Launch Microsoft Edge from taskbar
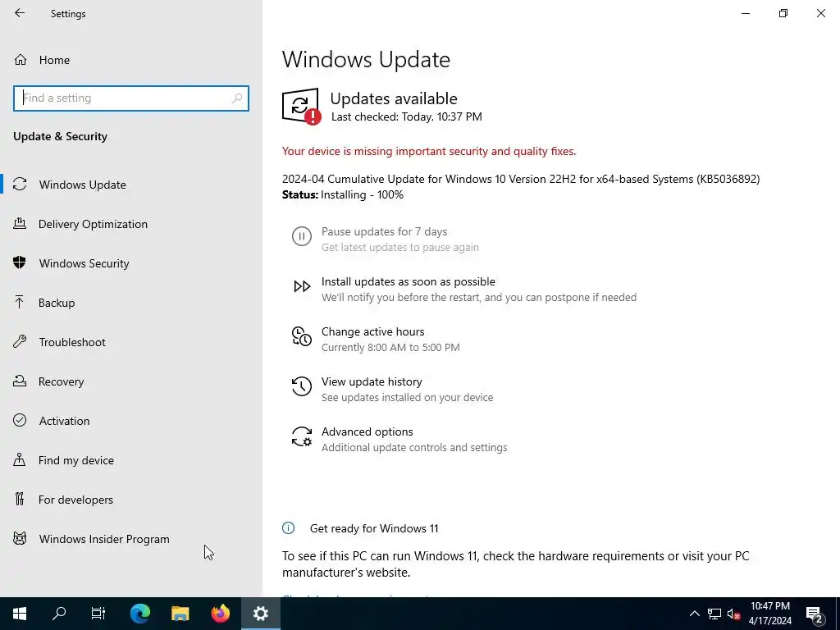 tap(140, 614)
